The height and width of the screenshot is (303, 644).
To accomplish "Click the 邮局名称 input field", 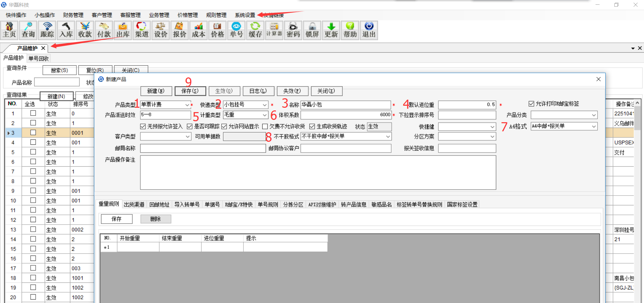I will (203, 148).
